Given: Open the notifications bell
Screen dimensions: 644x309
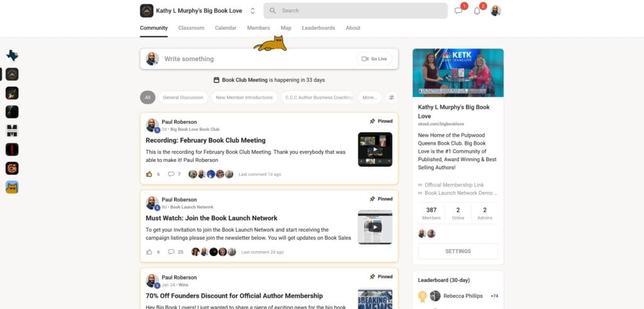Looking at the screenshot, I should tap(477, 11).
